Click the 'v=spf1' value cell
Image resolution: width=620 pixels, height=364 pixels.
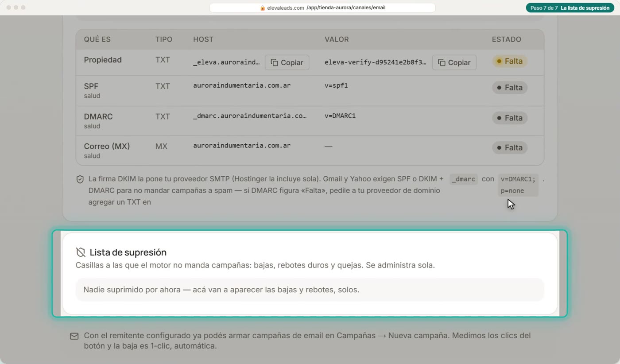point(336,85)
